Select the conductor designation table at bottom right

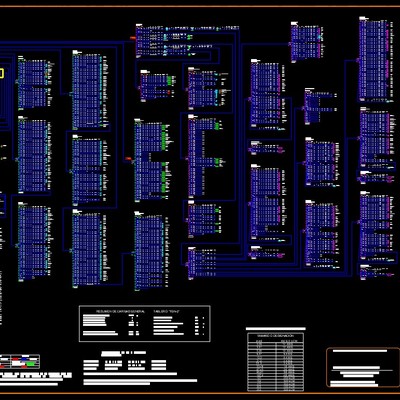pyautogui.click(x=276, y=362)
